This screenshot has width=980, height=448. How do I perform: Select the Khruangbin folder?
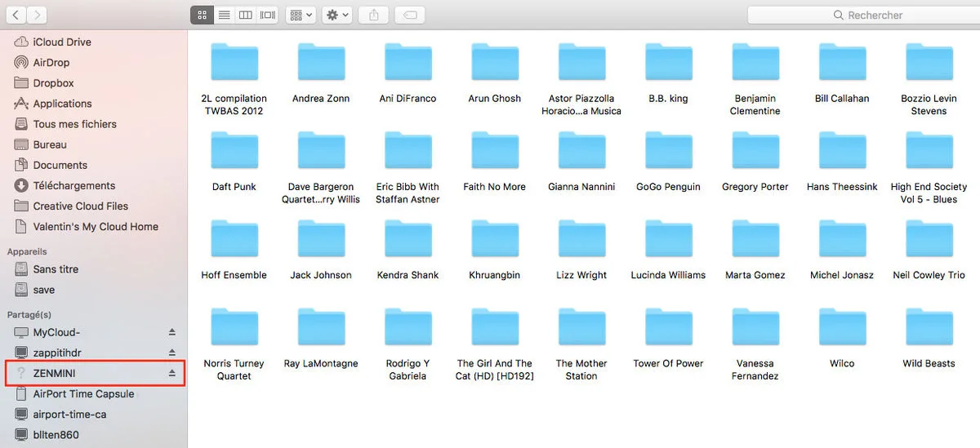[494, 251]
